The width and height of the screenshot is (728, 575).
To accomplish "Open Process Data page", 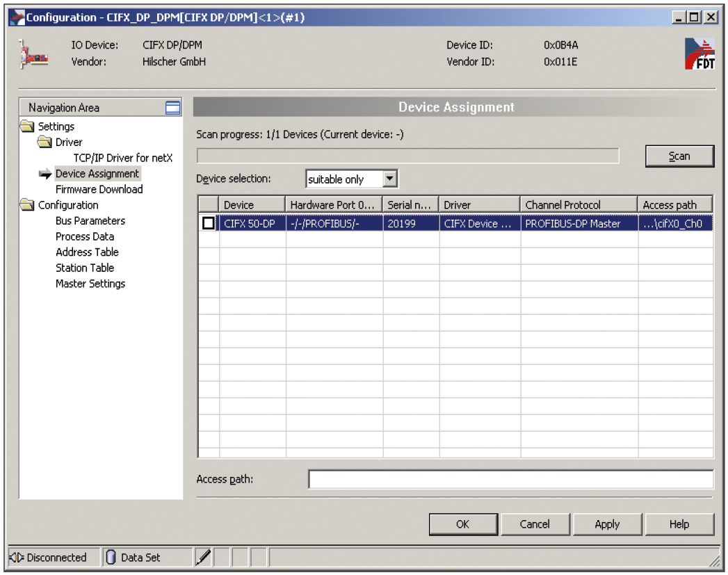I will click(x=85, y=236).
